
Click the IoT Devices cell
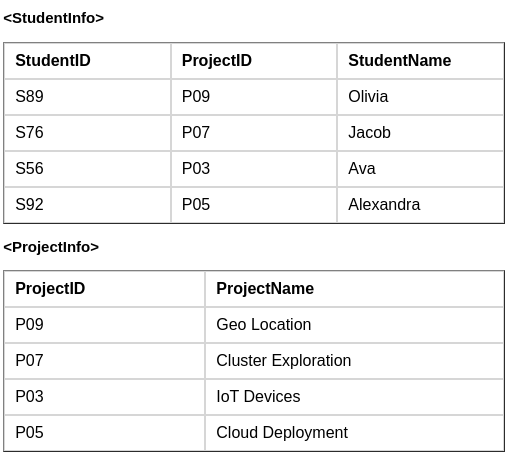tap(354, 397)
